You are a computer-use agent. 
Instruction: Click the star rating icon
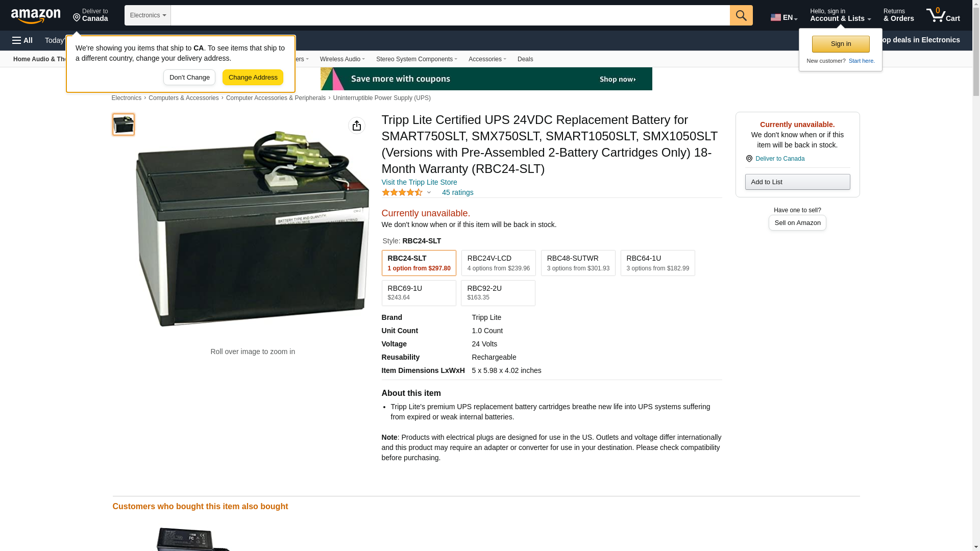(x=402, y=192)
